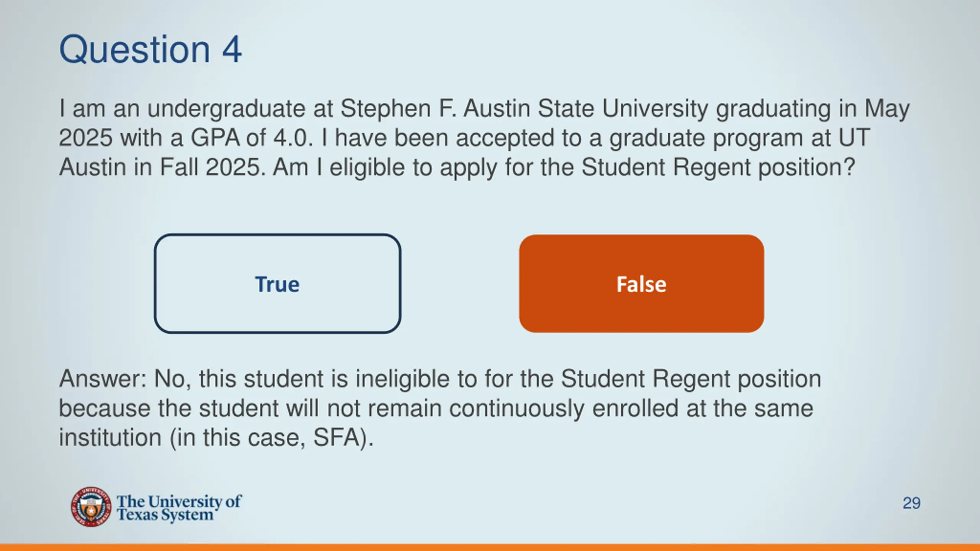The width and height of the screenshot is (980, 551).
Task: Click the orange footer bar
Action: (x=490, y=547)
